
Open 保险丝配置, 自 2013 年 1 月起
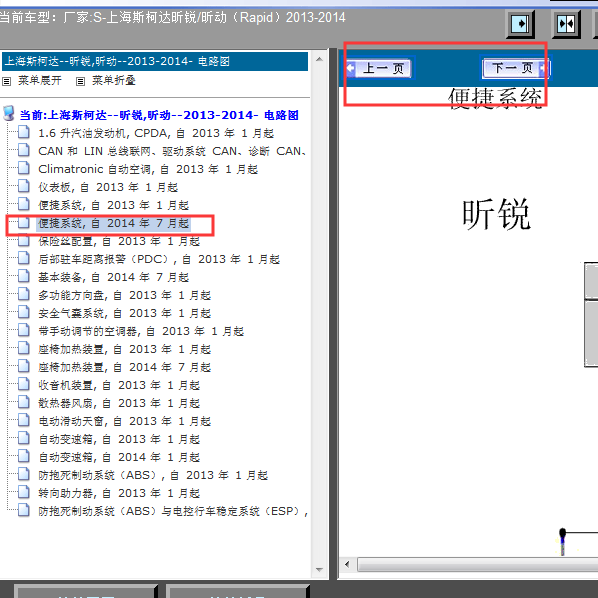pyautogui.click(x=119, y=241)
